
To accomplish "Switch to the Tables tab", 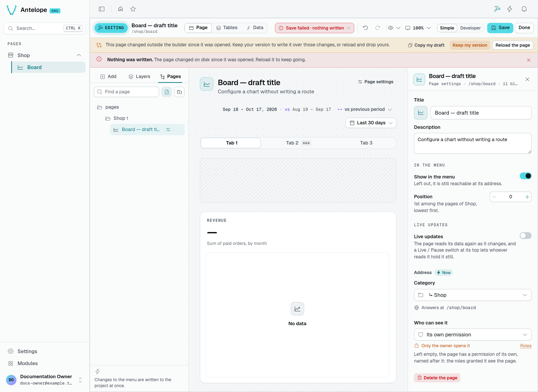I will click(x=227, y=28).
